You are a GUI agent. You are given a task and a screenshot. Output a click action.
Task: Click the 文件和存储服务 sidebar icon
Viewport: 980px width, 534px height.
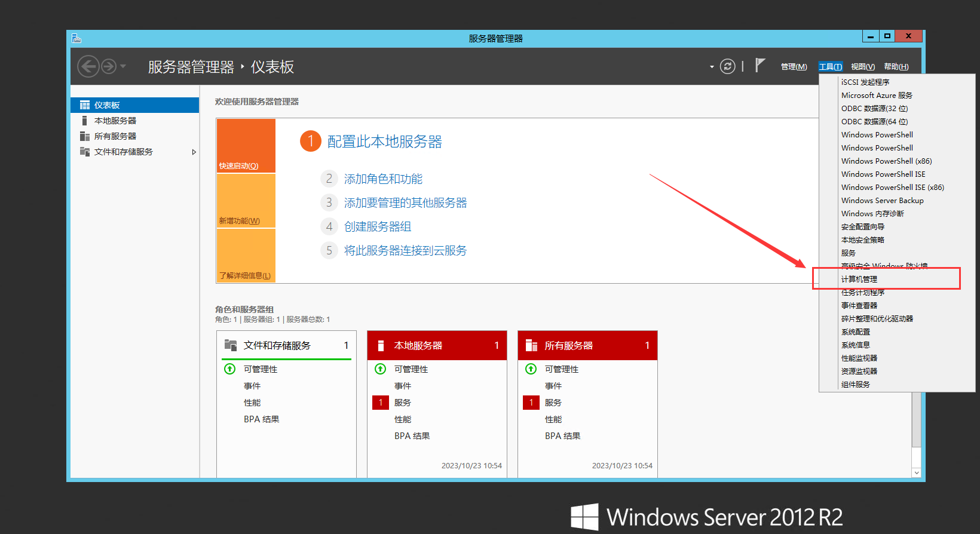[x=85, y=152]
